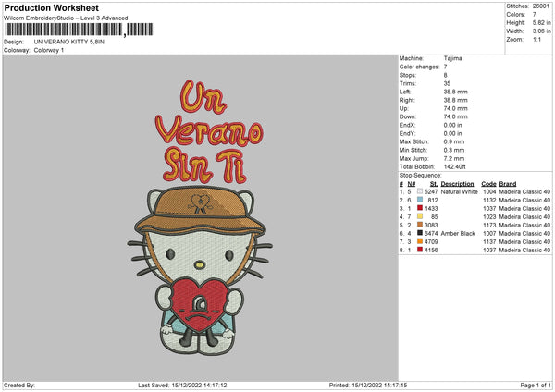Click the 'Un Verano Sin Ti' lettering in the design
555x392 pixels.
tap(209, 131)
